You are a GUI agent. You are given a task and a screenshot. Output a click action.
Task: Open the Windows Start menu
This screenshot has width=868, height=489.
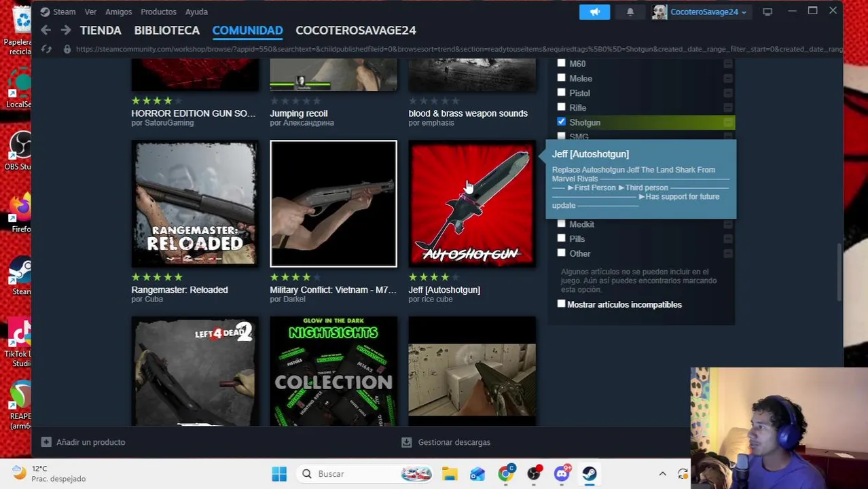[279, 474]
